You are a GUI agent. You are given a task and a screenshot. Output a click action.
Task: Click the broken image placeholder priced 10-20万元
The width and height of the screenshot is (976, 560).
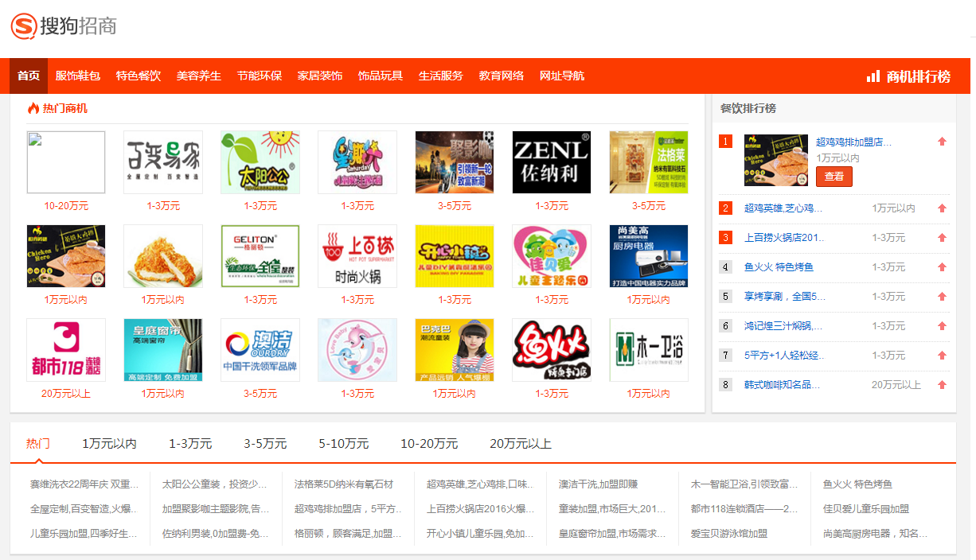(x=66, y=162)
